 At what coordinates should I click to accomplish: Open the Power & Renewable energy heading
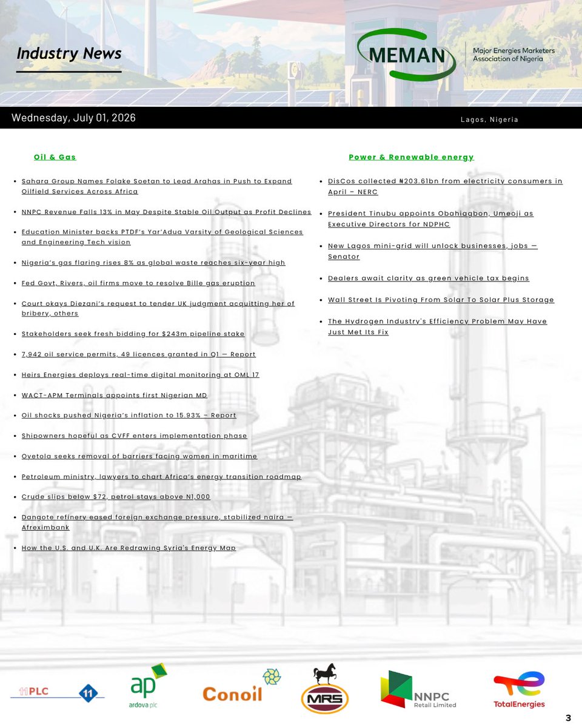411,157
